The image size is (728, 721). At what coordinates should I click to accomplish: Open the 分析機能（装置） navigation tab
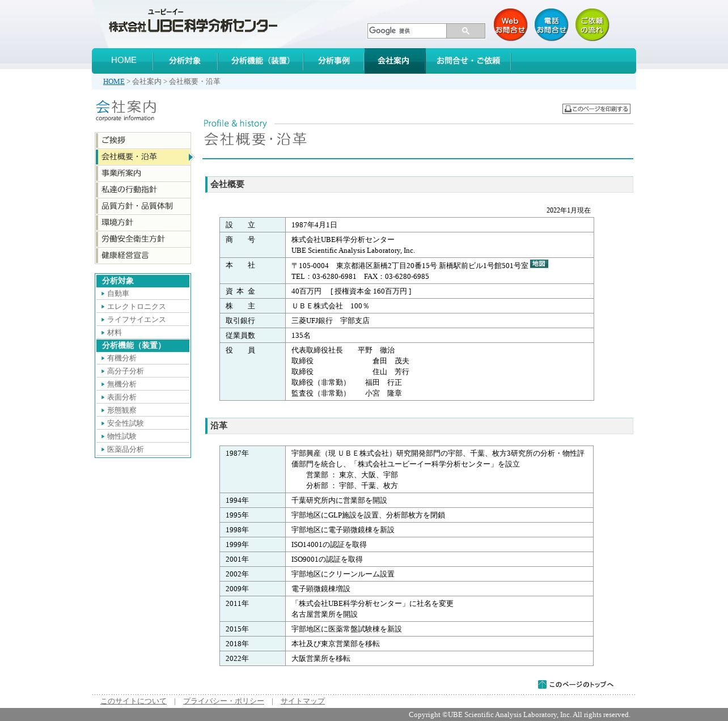pos(260,61)
